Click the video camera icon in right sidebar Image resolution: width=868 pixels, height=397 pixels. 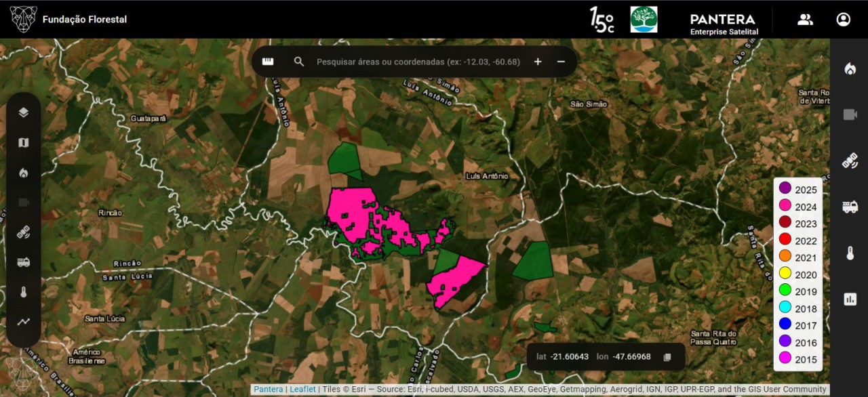coord(850,114)
